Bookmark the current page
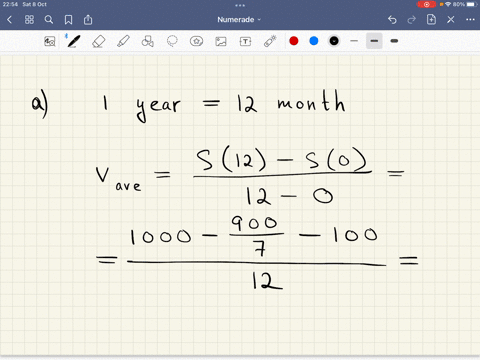Screen dimensions: 480x360 click(x=68, y=20)
